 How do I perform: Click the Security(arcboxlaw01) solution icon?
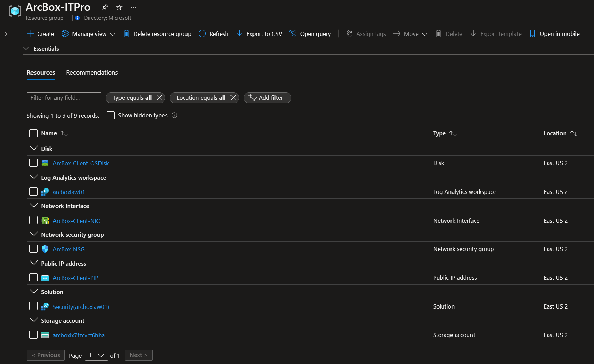point(45,306)
